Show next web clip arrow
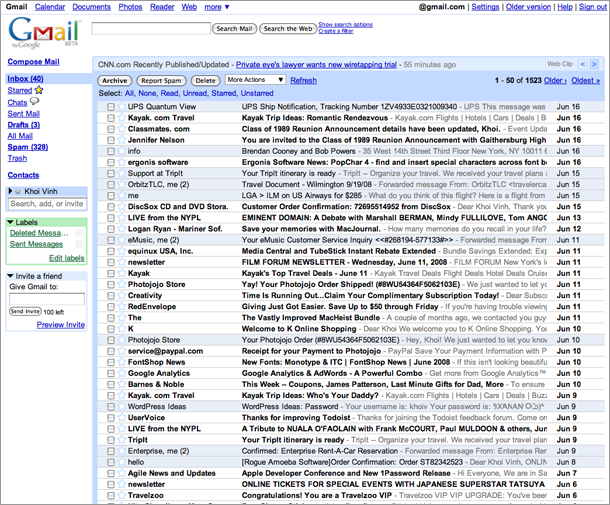The image size is (610, 505). coord(594,64)
